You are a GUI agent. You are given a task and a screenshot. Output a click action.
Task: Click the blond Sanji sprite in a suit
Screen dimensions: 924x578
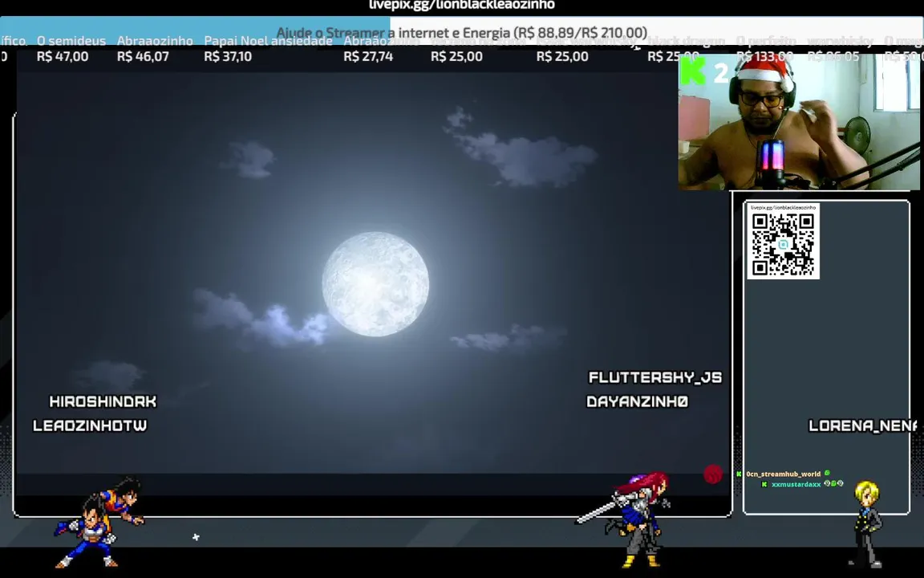(x=867, y=525)
